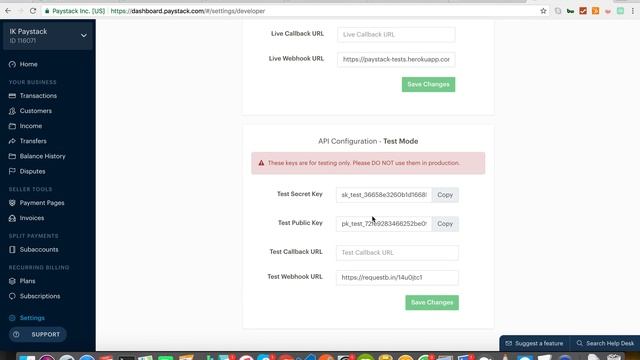Screen dimensions: 640x360
Task: Copy the Test Secret Key
Action: tap(445, 195)
